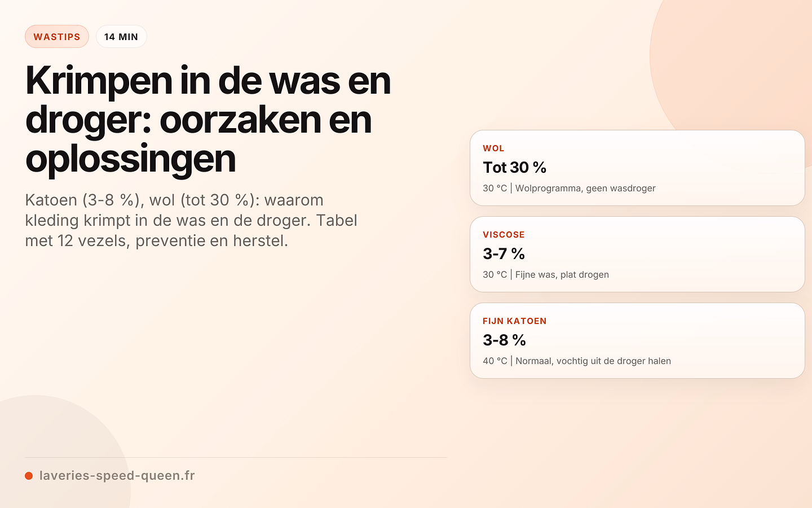Click the red VISCOSE label
This screenshot has height=508, width=812.
point(504,235)
